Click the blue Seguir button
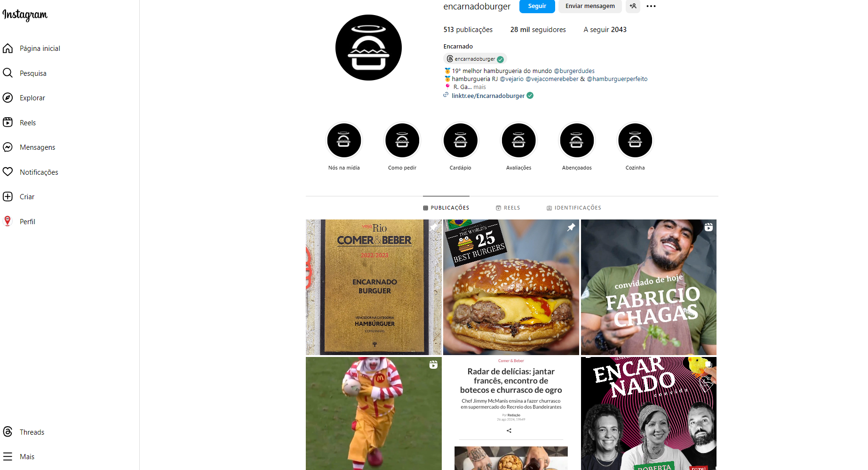This screenshot has width=868, height=470. coord(537,6)
